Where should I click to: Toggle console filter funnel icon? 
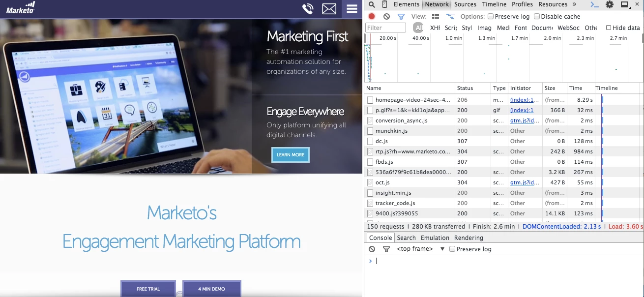[x=386, y=249]
